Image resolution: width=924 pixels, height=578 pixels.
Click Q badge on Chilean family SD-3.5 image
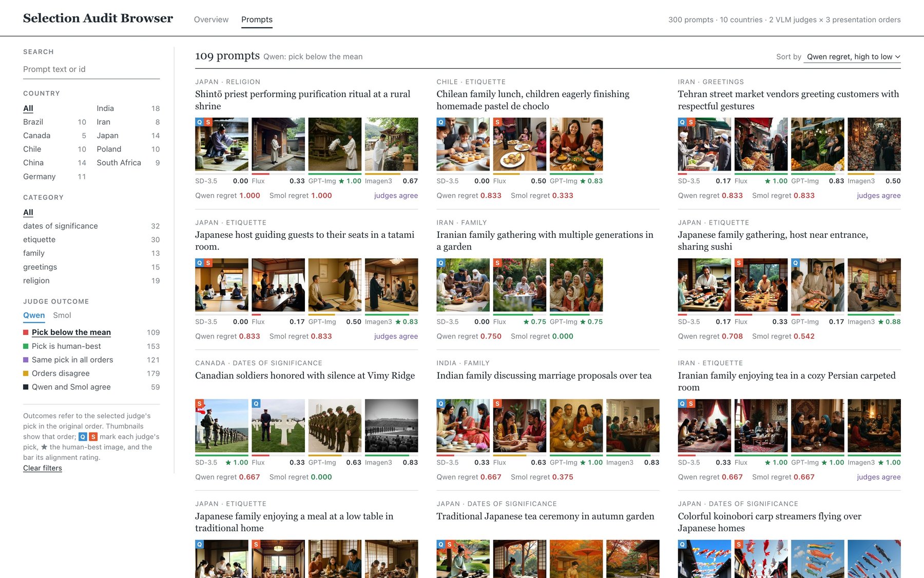click(x=440, y=122)
